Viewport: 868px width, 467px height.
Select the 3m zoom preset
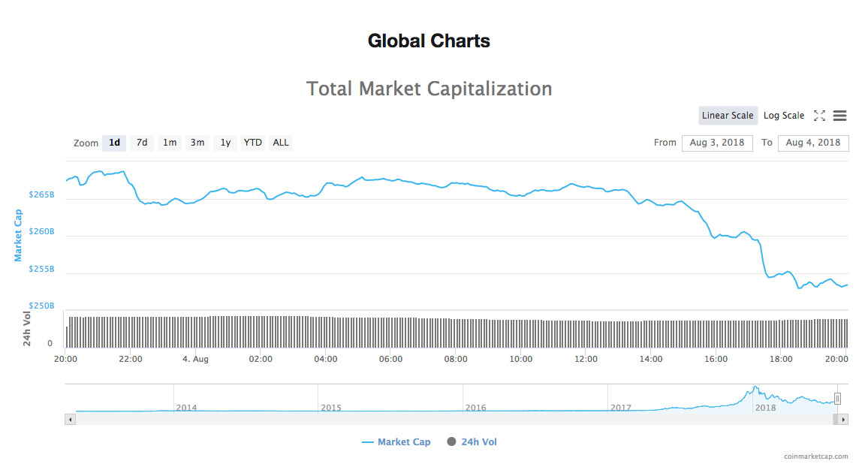tap(197, 143)
